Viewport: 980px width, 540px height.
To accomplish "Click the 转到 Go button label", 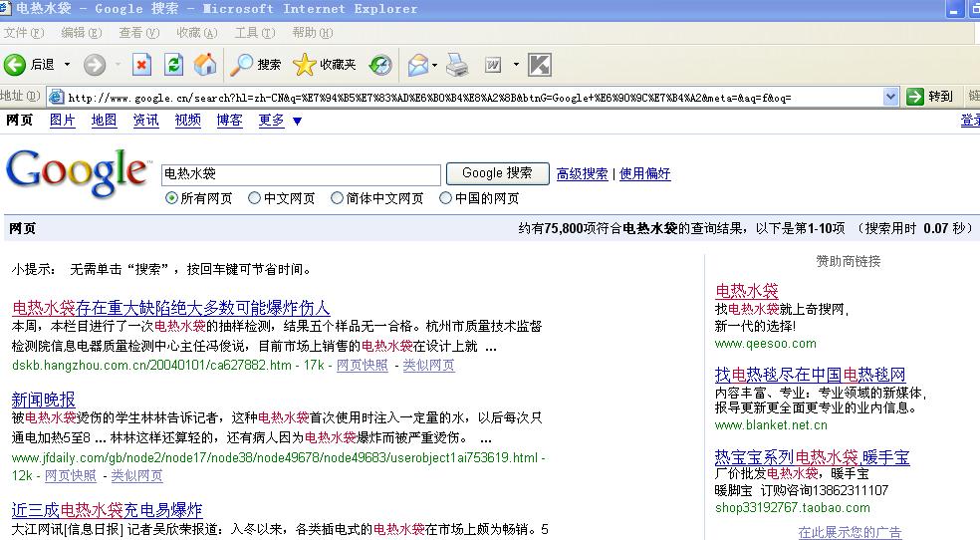I will coord(940,97).
